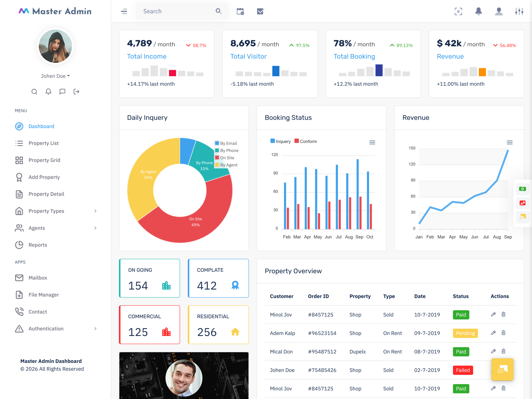532x399 pixels.
Task: Click Johen Doe's avatar photo in sidebar
Action: 55,46
